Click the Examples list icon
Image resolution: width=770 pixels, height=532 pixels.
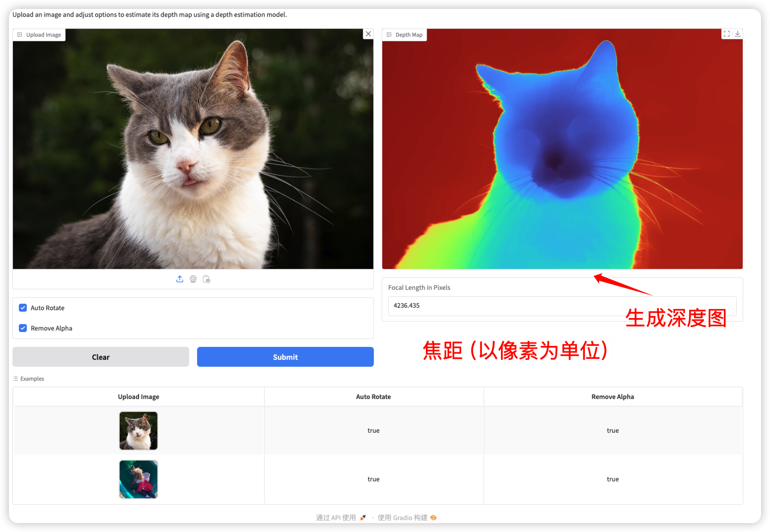coord(16,379)
